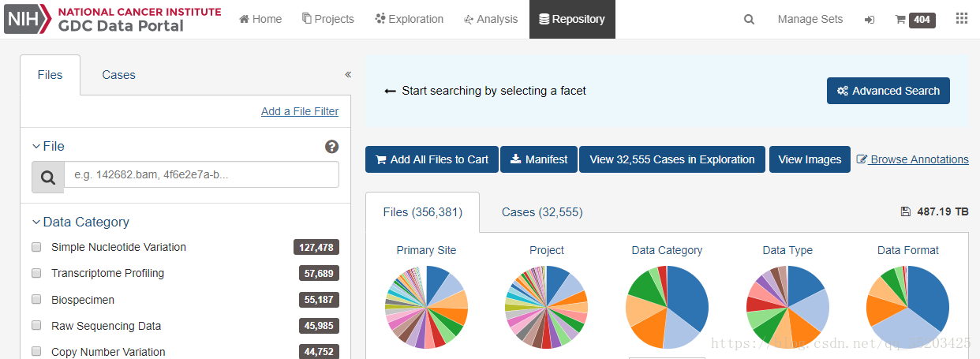The width and height of the screenshot is (980, 359).
Task: Collapse the facet panel with double-chevron
Action: click(x=348, y=75)
